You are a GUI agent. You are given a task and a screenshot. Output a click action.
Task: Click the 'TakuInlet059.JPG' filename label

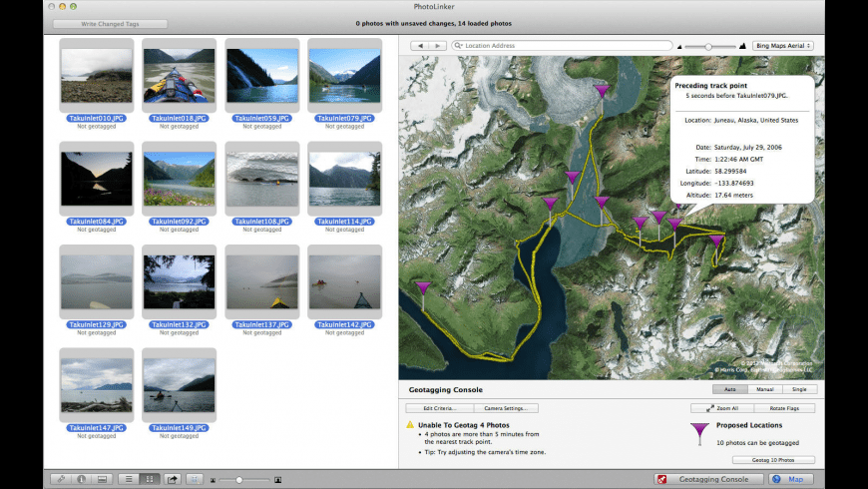[262, 118]
